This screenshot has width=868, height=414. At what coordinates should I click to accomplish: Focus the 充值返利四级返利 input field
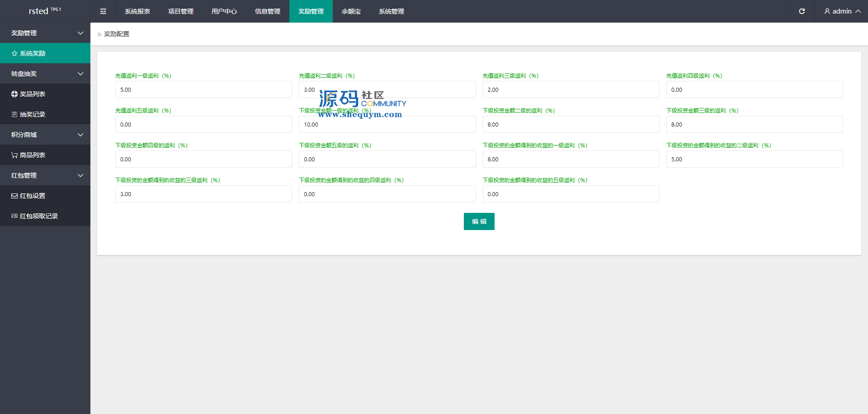click(755, 89)
